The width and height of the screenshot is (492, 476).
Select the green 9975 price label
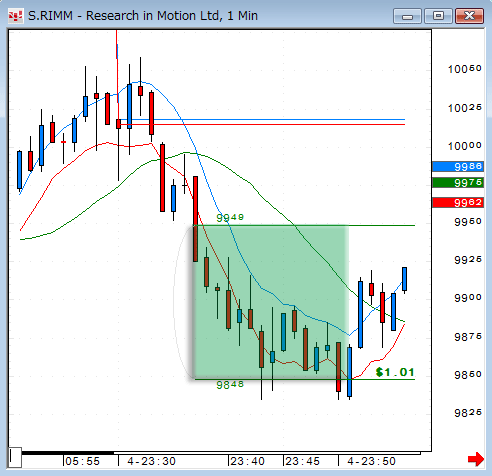click(x=458, y=182)
